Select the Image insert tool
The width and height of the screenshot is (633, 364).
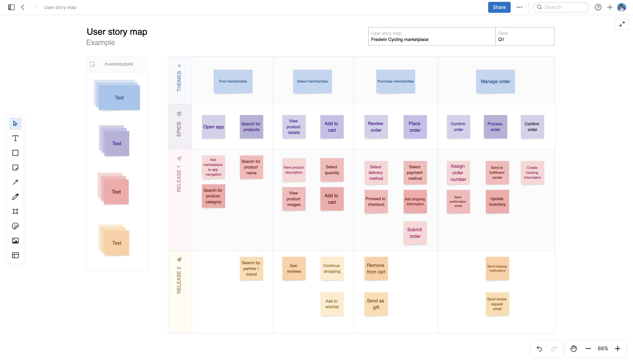pyautogui.click(x=15, y=241)
